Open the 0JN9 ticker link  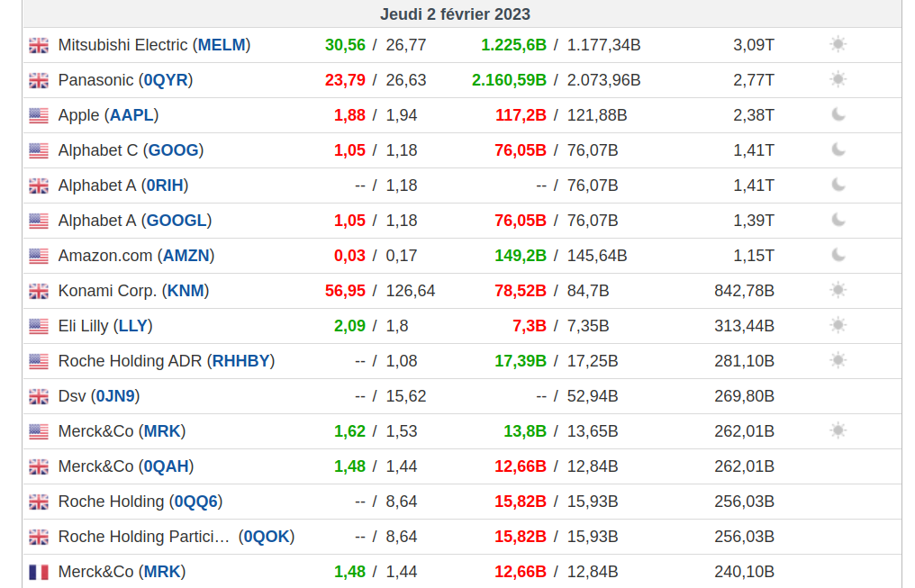coord(115,396)
